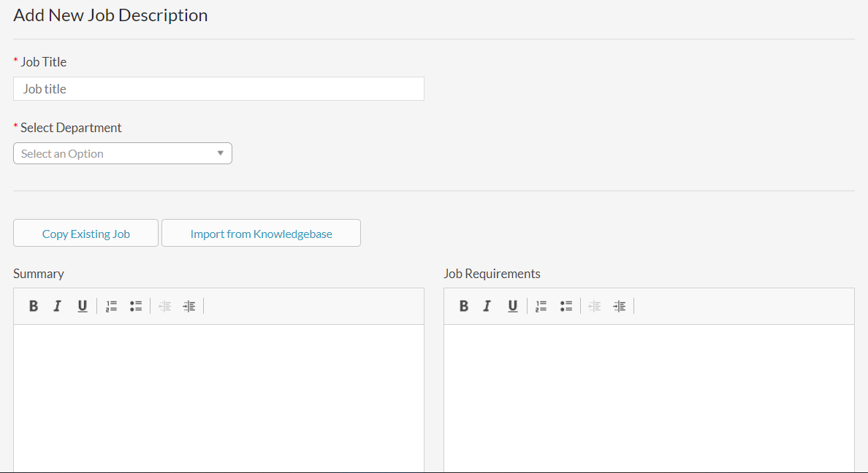
Task: Click the Copy Existing Job button
Action: [85, 233]
